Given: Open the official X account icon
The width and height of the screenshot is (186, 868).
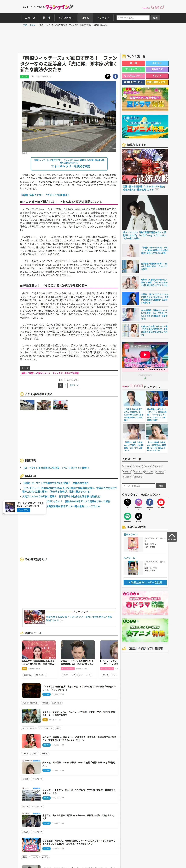Looking at the screenshot, I should pyautogui.click(x=127, y=502).
